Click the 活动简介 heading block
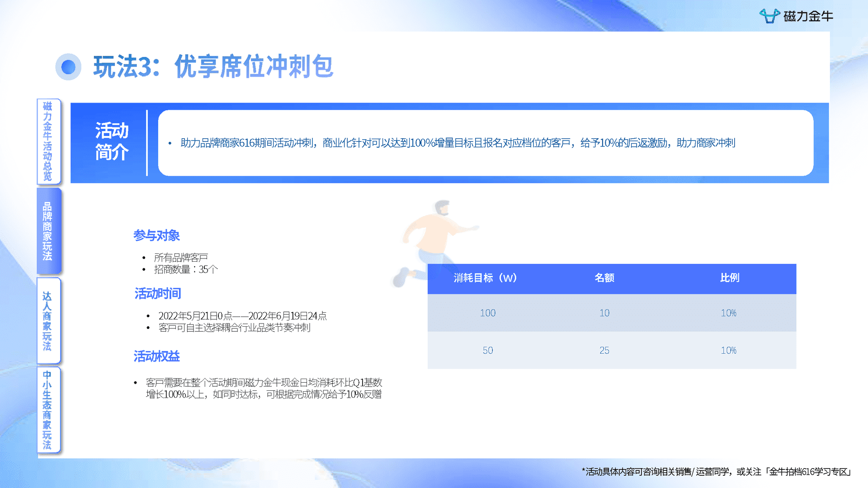 [x=112, y=141]
